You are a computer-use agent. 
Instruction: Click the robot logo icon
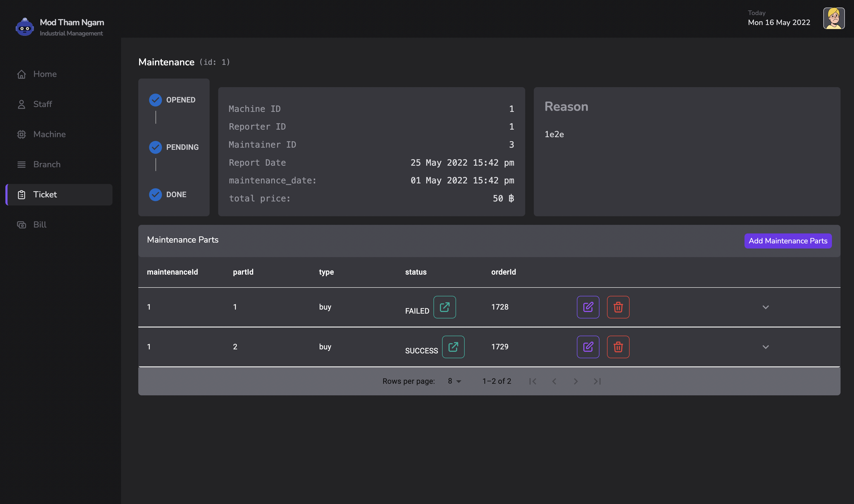pos(24,27)
